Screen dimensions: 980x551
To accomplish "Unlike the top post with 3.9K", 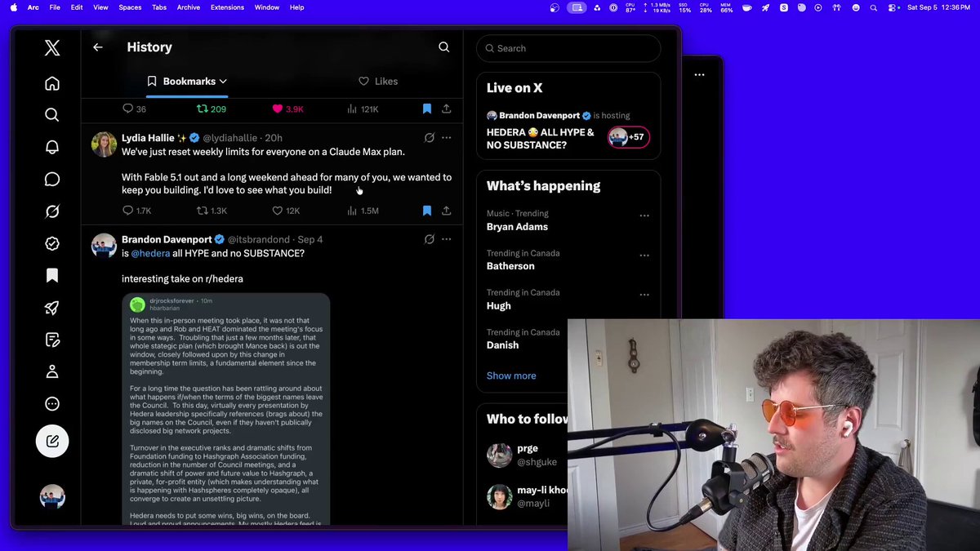I will [x=287, y=109].
